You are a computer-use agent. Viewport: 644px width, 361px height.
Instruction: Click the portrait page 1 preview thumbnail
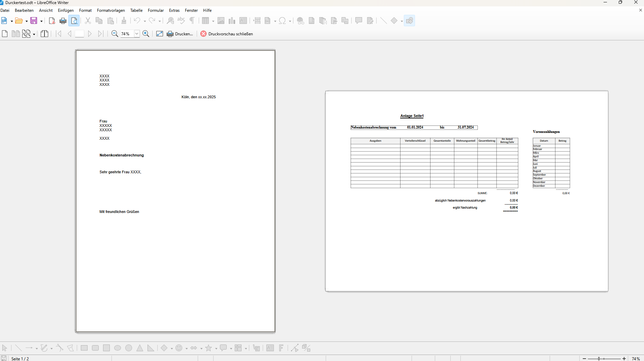point(175,191)
